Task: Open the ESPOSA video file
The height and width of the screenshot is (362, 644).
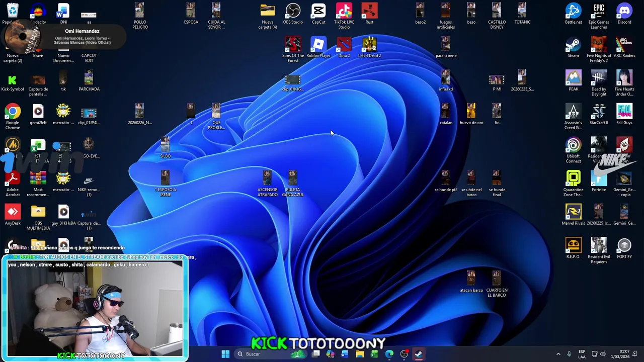Action: tap(191, 14)
